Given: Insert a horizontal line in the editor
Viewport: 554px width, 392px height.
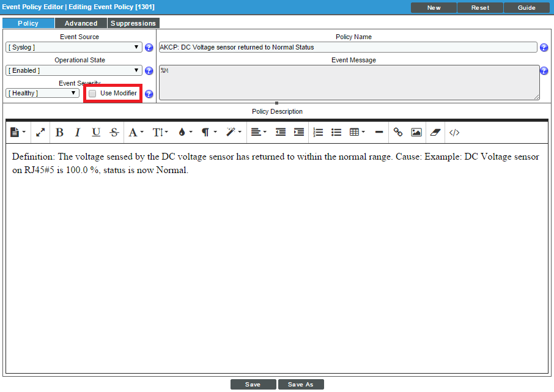Looking at the screenshot, I should click(x=379, y=132).
